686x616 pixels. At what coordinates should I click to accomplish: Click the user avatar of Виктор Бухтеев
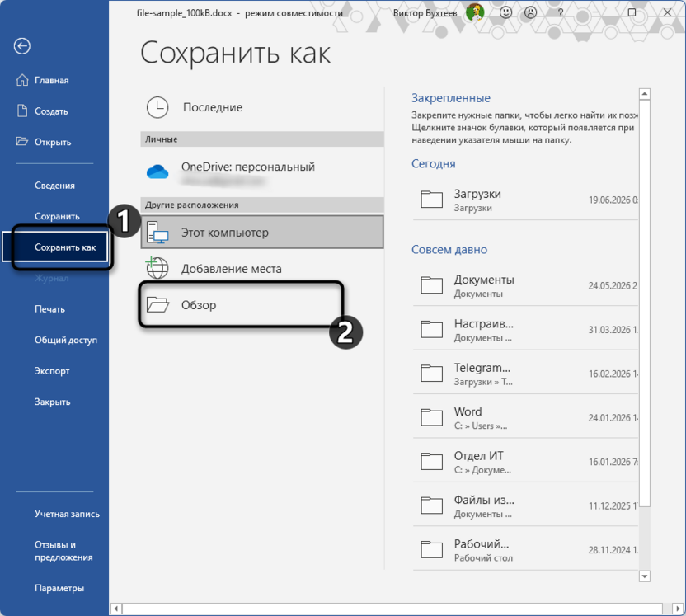pos(474,12)
